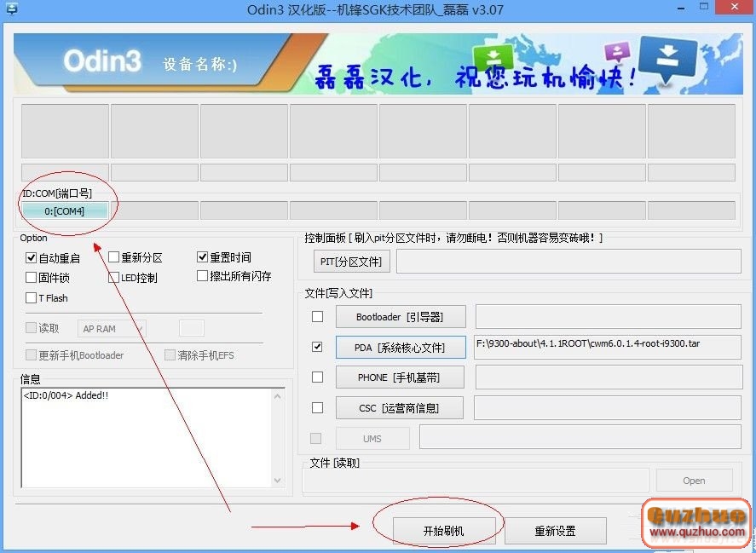Click '<ID:0/004> Added!!' log line
This screenshot has width=756, height=553.
tap(66, 395)
